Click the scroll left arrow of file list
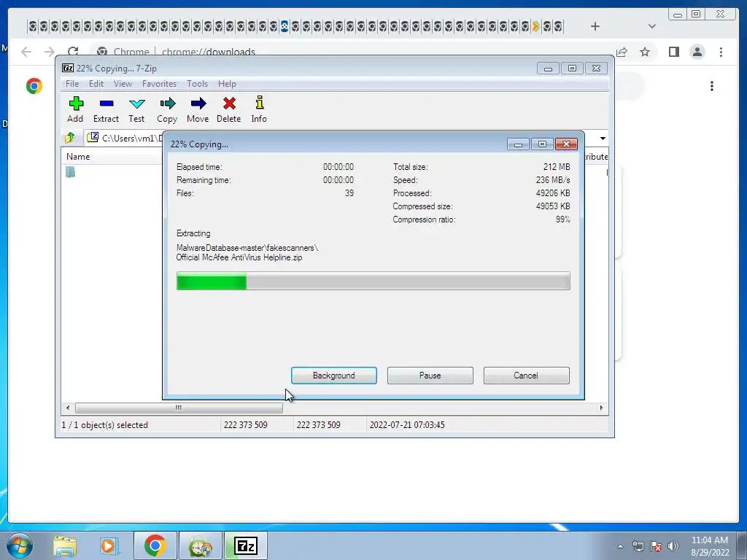 pyautogui.click(x=68, y=408)
